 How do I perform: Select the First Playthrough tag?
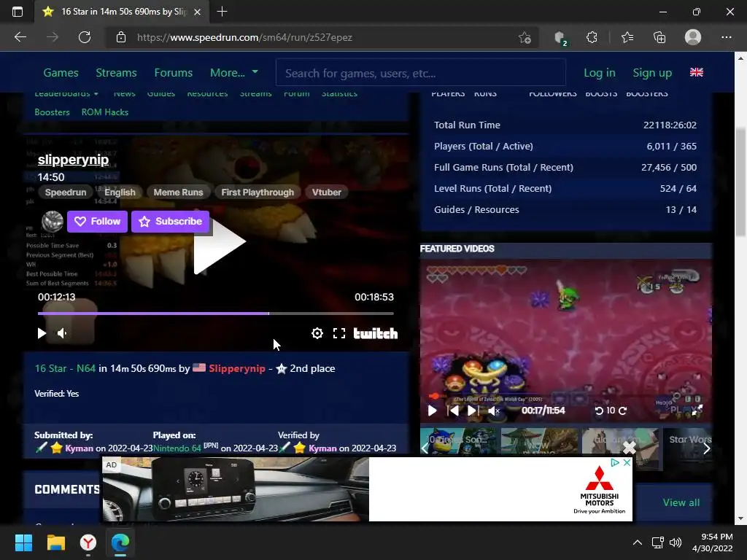coord(258,192)
